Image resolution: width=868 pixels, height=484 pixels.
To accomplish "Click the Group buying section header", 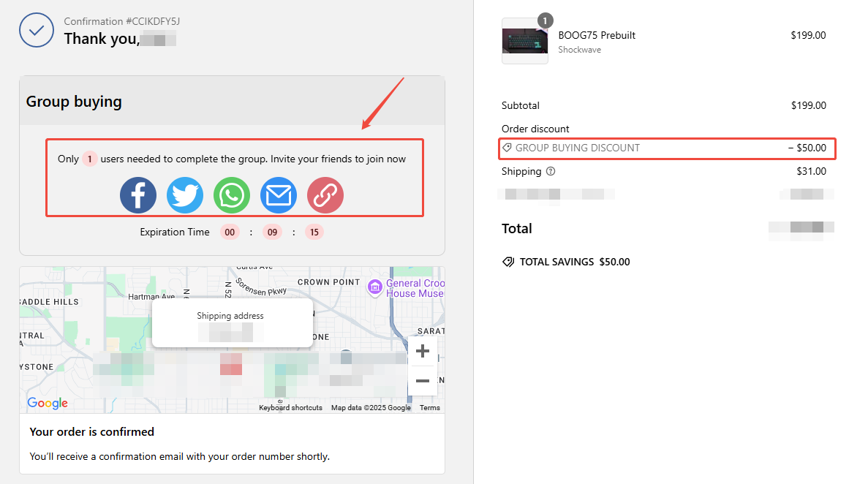I will pyautogui.click(x=74, y=102).
